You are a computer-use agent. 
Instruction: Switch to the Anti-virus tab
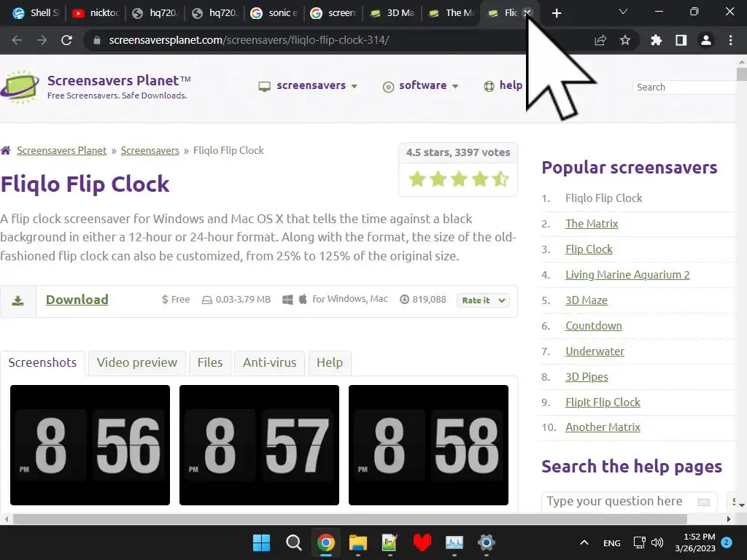tap(270, 363)
